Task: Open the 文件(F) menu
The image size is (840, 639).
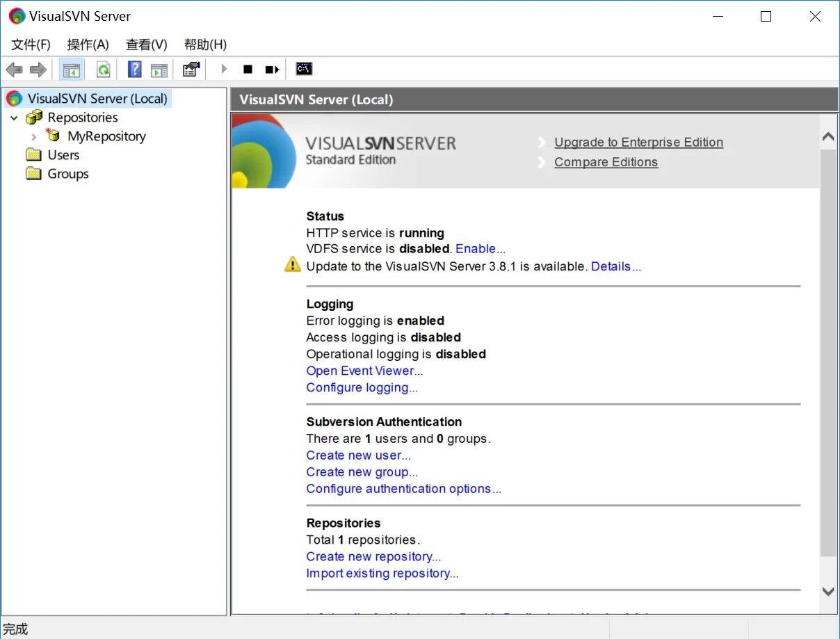Action: [31, 45]
